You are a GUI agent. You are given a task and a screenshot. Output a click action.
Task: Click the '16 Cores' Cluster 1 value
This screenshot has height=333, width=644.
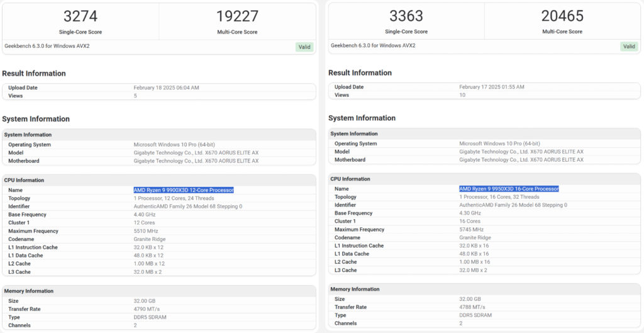point(470,221)
